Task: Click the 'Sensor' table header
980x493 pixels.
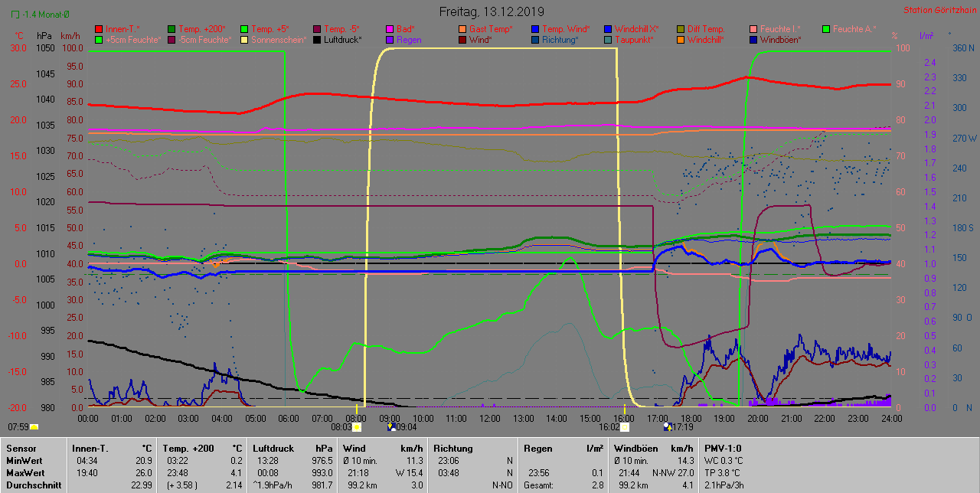Action: pyautogui.click(x=21, y=449)
